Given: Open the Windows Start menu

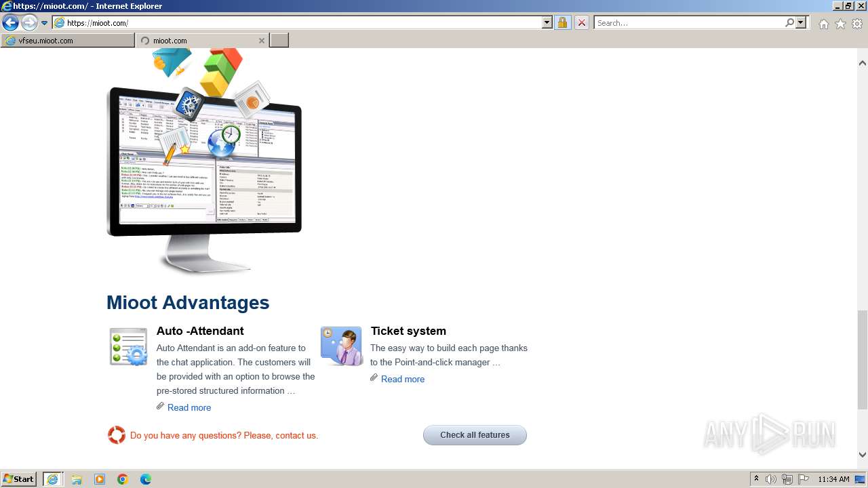Looking at the screenshot, I should tap(19, 479).
